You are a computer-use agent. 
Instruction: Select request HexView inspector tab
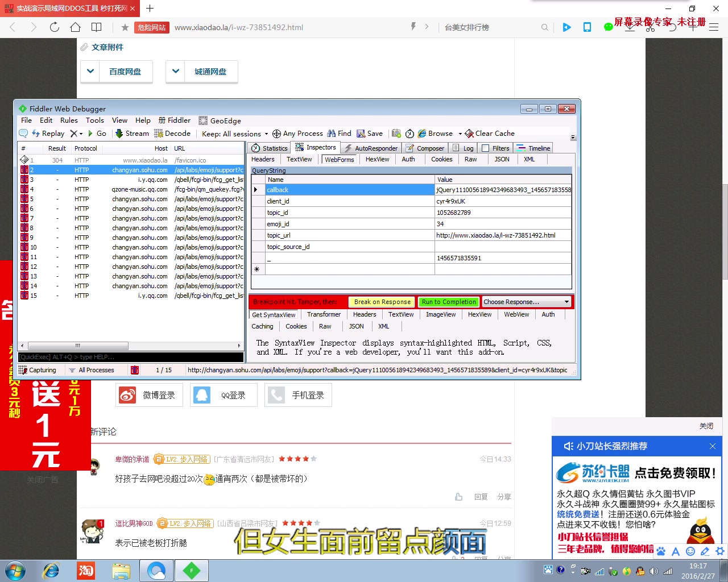pyautogui.click(x=378, y=160)
